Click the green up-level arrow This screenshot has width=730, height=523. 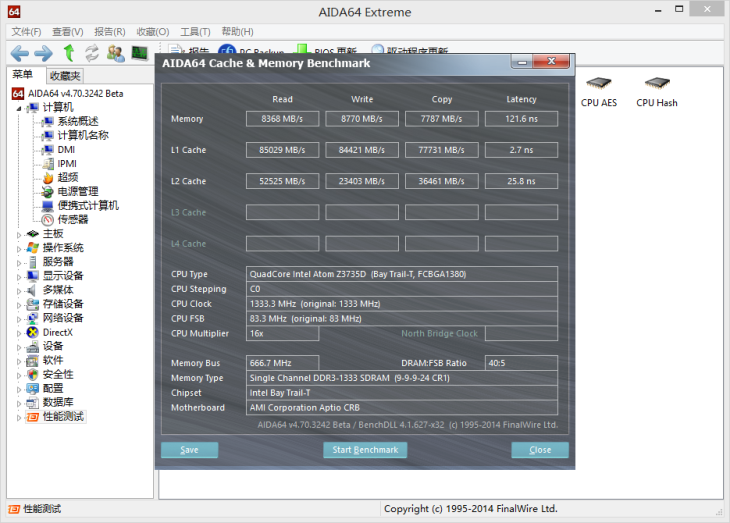pyautogui.click(x=69, y=53)
